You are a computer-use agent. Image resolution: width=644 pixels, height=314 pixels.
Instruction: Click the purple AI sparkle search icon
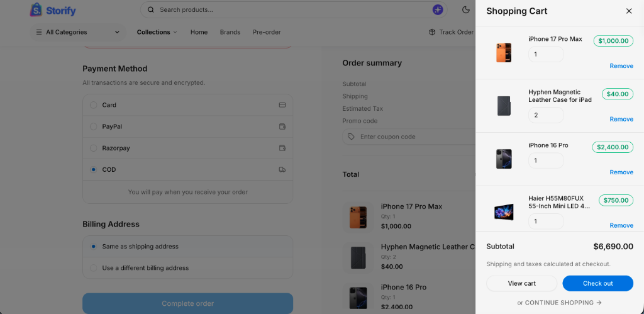438,10
